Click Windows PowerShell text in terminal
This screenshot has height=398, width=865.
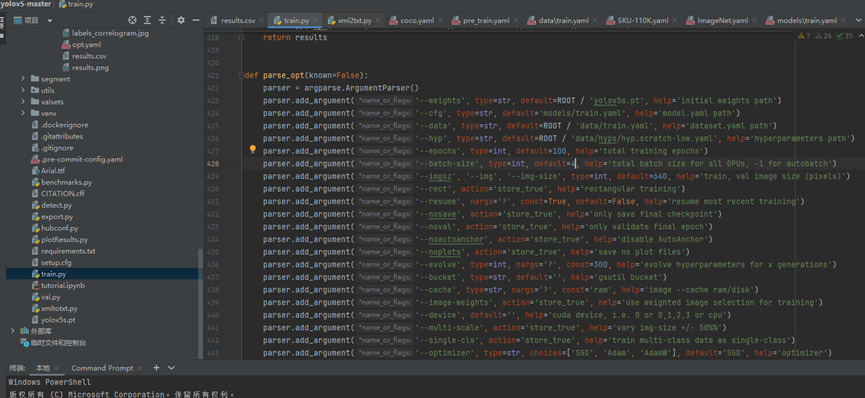[x=50, y=382]
